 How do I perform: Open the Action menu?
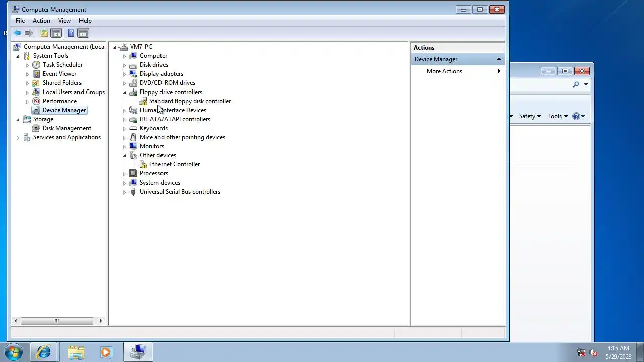41,21
